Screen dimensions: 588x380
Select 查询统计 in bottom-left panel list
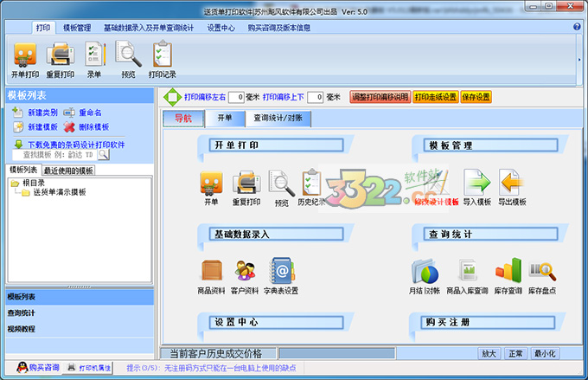click(x=80, y=312)
